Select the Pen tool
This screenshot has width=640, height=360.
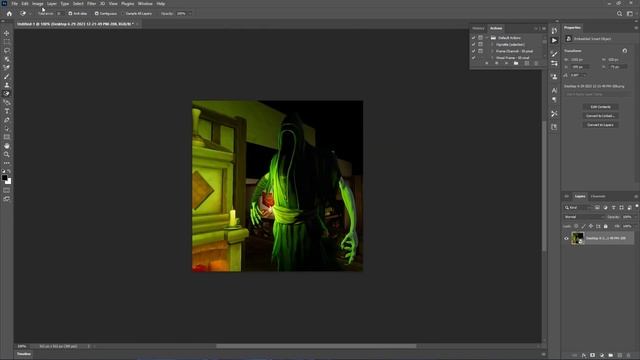point(7,120)
